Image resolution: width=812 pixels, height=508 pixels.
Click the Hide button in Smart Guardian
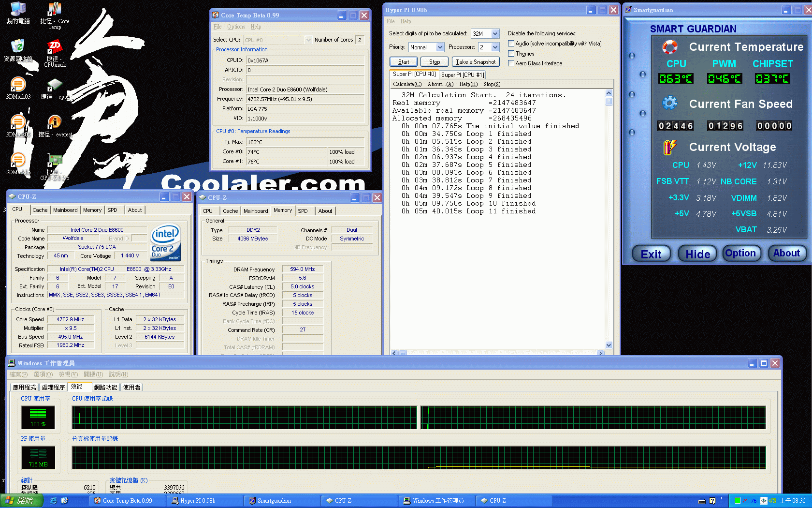point(697,254)
